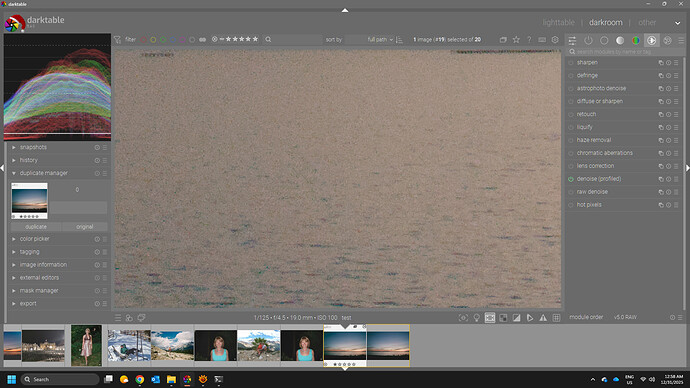Viewport: 690px width, 388px height.
Task: Switch to the base modules group
Action: coord(604,40)
